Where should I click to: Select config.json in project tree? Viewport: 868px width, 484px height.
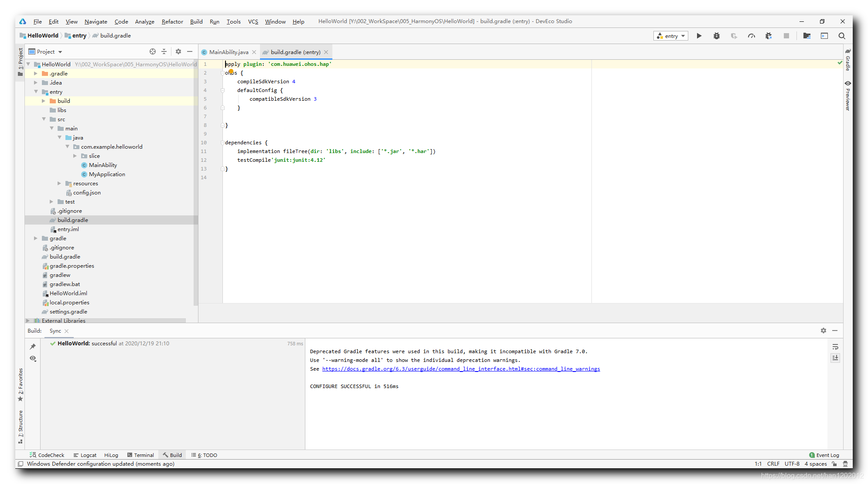(x=86, y=193)
